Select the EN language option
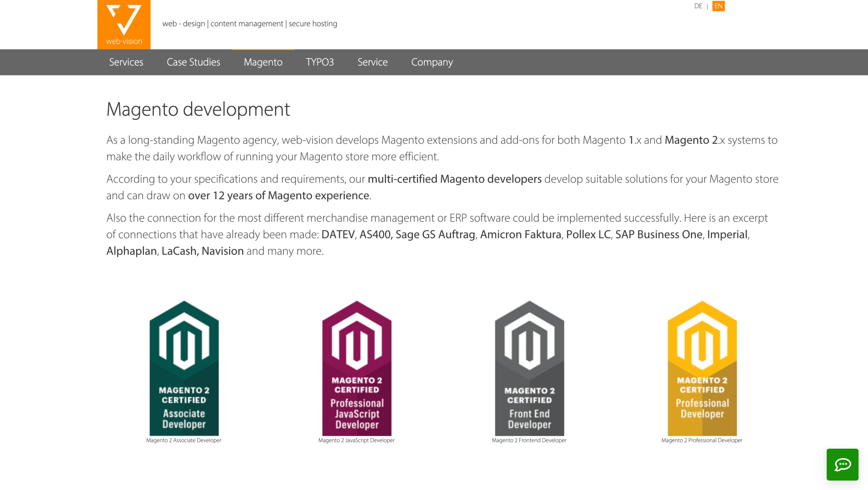This screenshot has width=868, height=490. [x=718, y=6]
